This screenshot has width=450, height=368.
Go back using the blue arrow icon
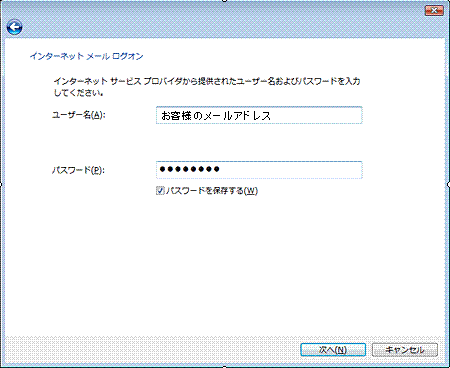(x=14, y=27)
